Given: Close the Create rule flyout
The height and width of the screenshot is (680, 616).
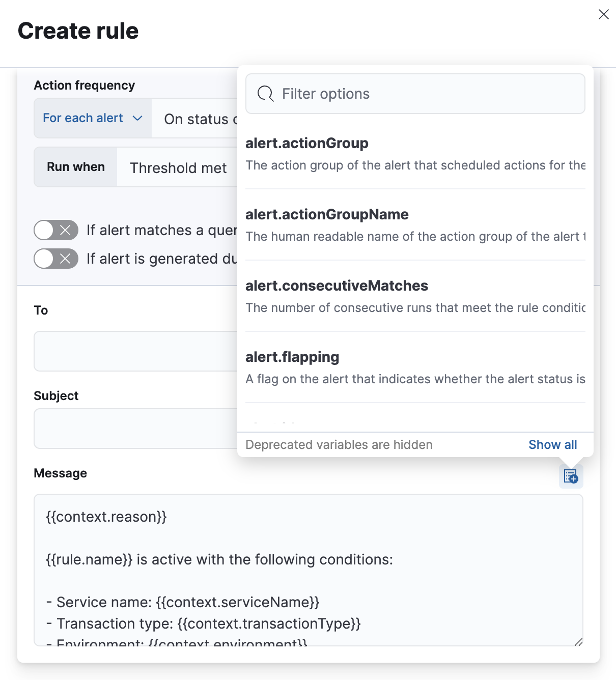Looking at the screenshot, I should click(603, 14).
